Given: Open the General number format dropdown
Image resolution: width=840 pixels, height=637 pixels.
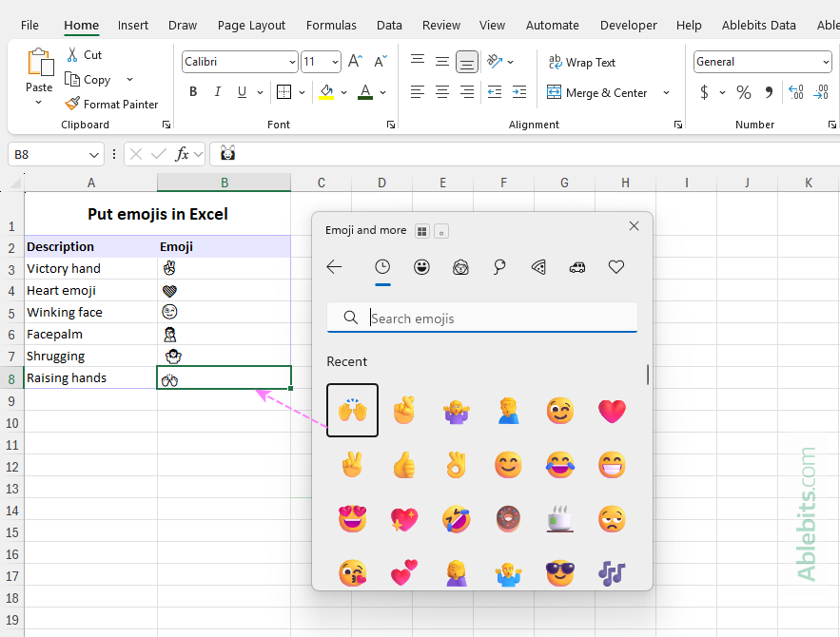Looking at the screenshot, I should tap(824, 61).
